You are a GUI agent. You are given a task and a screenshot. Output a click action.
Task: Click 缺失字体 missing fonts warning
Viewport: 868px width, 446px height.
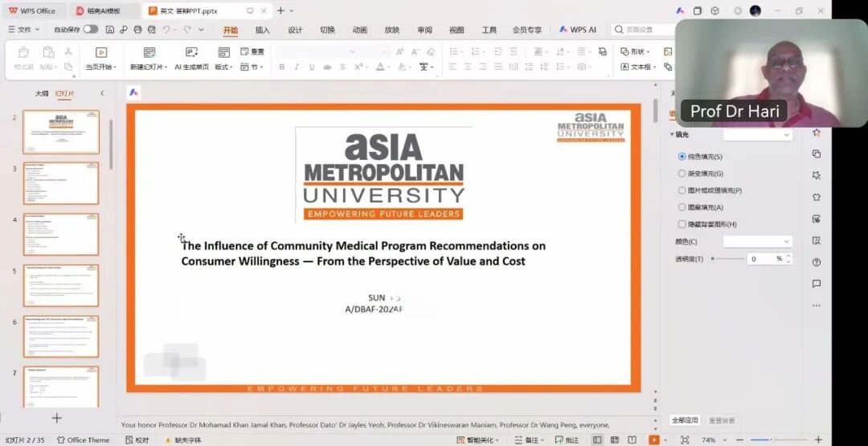183,440
